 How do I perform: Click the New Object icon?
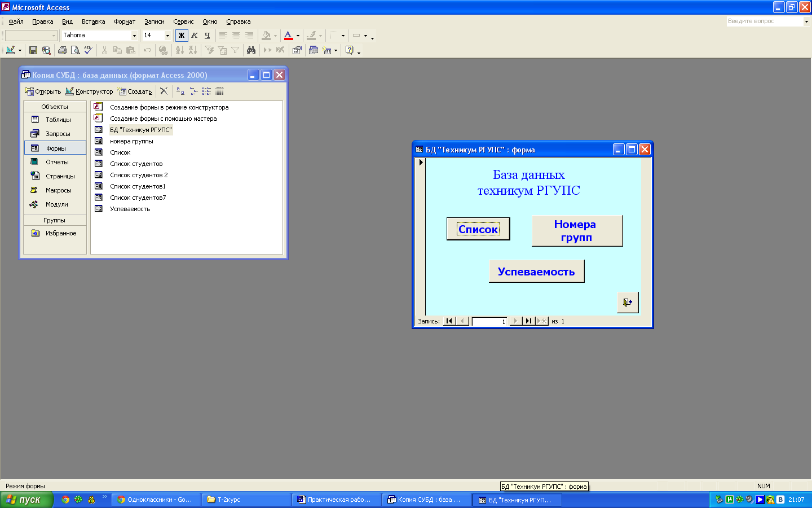pos(327,50)
